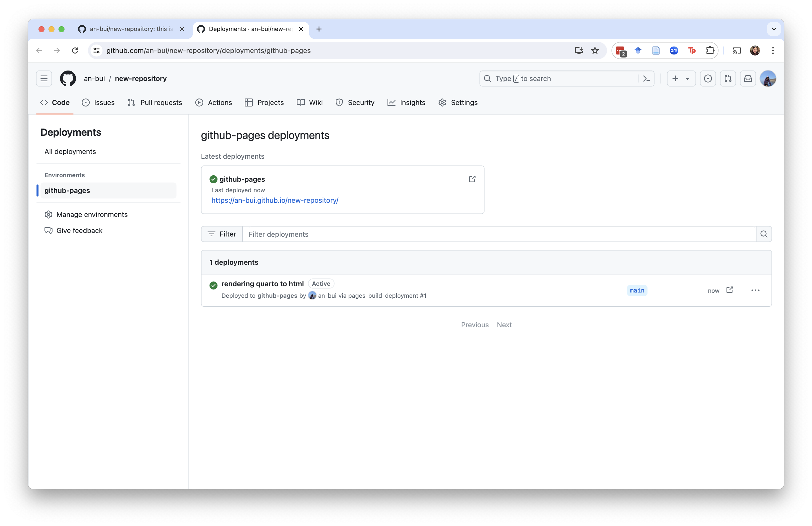
Task: Open the Settings repository tab
Action: pyautogui.click(x=458, y=103)
